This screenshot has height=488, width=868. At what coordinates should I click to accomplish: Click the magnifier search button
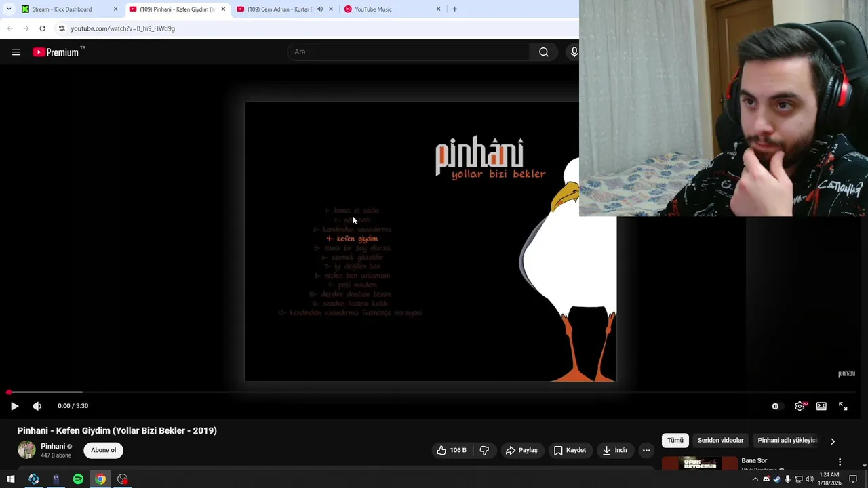[544, 52]
